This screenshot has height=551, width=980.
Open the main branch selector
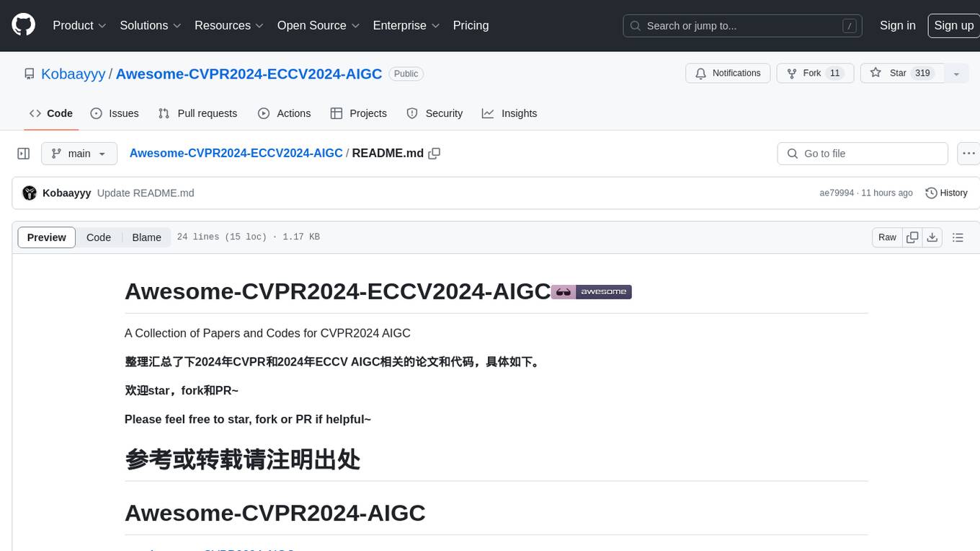click(x=79, y=154)
